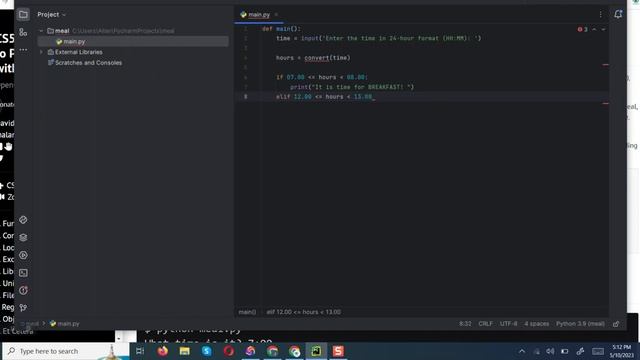The width and height of the screenshot is (640, 360).
Task: Select External Libraries label in tree
Action: [79, 52]
